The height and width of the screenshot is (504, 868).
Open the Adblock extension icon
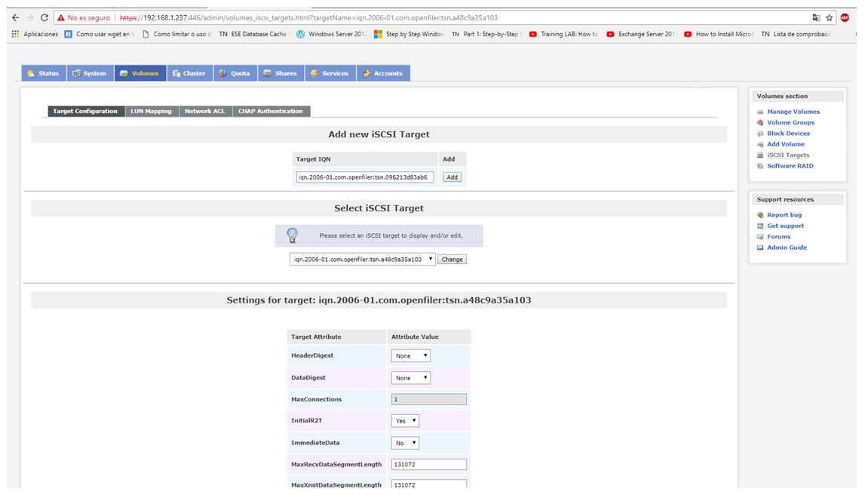coord(845,17)
